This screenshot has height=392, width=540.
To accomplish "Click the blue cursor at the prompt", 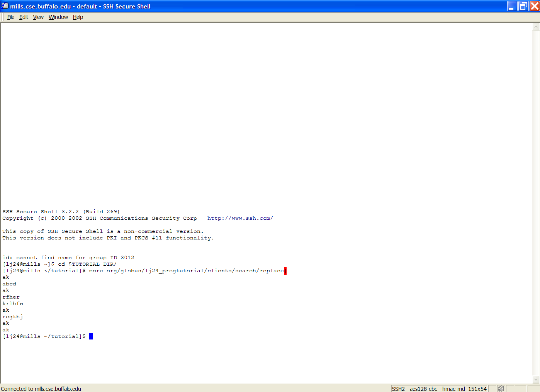I will click(91, 336).
